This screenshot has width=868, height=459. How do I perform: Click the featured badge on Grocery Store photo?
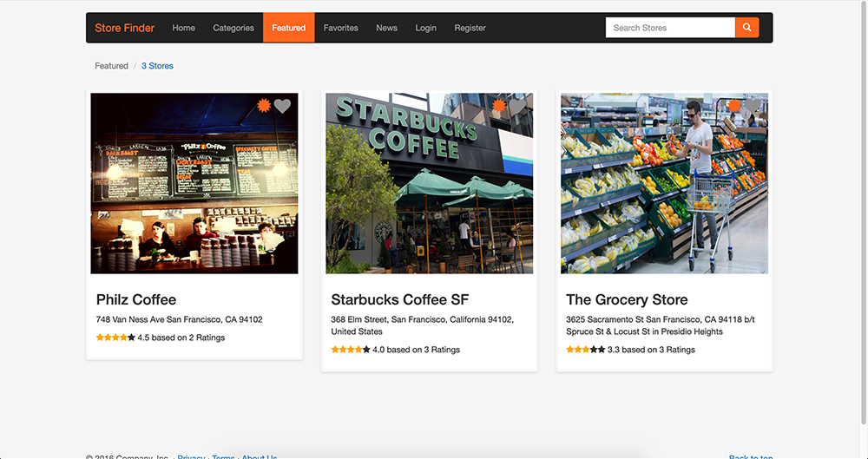point(734,105)
